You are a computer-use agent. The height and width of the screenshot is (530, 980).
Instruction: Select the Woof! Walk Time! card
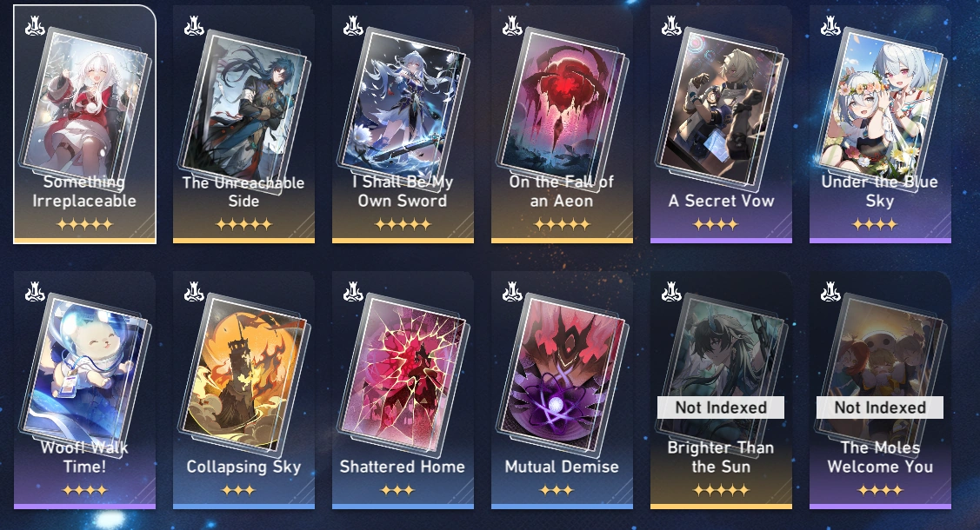click(84, 390)
